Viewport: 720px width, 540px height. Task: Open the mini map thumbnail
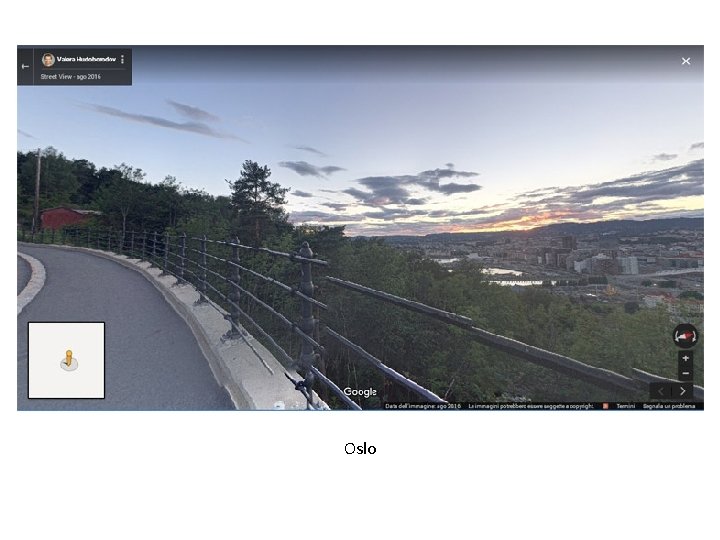click(67, 360)
